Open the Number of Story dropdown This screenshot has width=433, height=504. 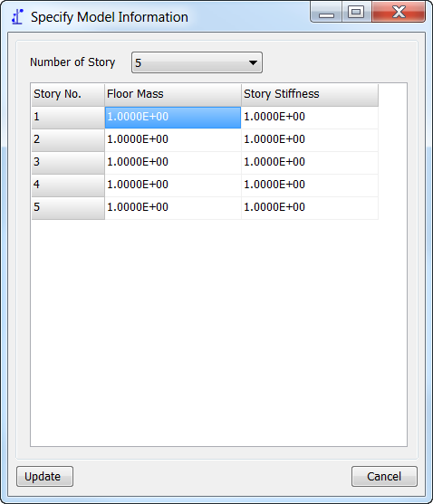click(x=197, y=62)
